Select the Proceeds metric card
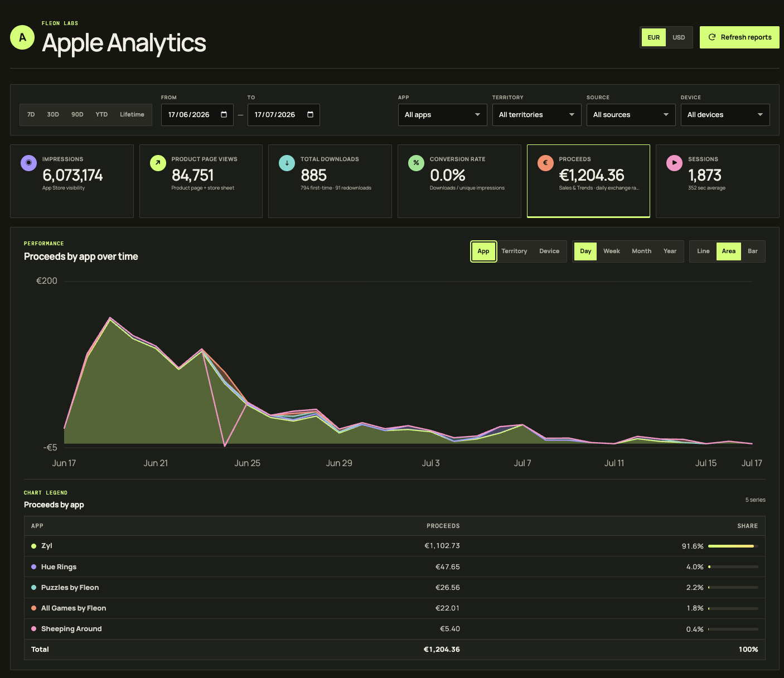The image size is (784, 678). click(588, 181)
